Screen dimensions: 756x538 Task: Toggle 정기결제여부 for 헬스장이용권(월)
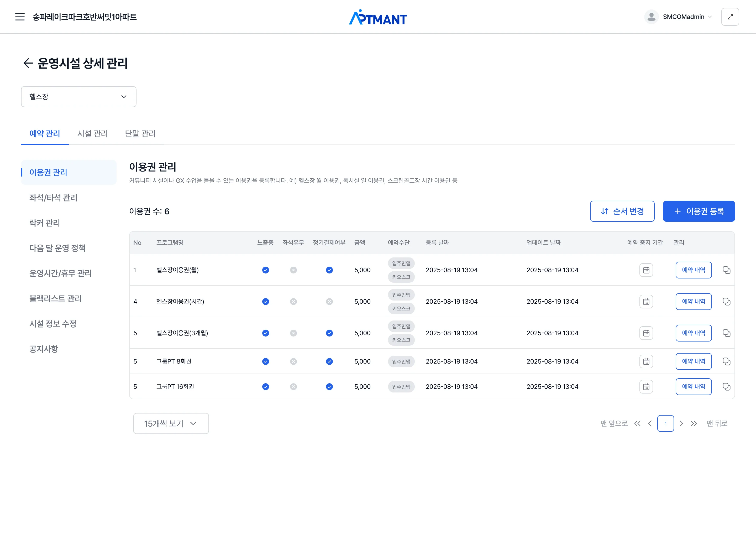tap(329, 270)
